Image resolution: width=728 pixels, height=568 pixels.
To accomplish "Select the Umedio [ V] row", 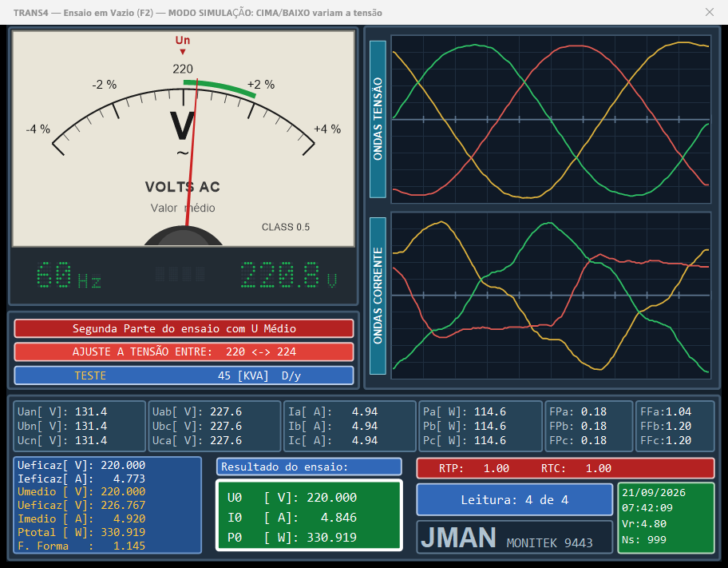I will 81,492.
